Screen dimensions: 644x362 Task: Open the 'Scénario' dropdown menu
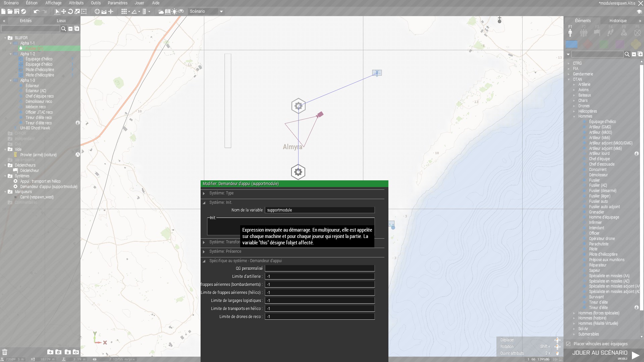tap(205, 11)
